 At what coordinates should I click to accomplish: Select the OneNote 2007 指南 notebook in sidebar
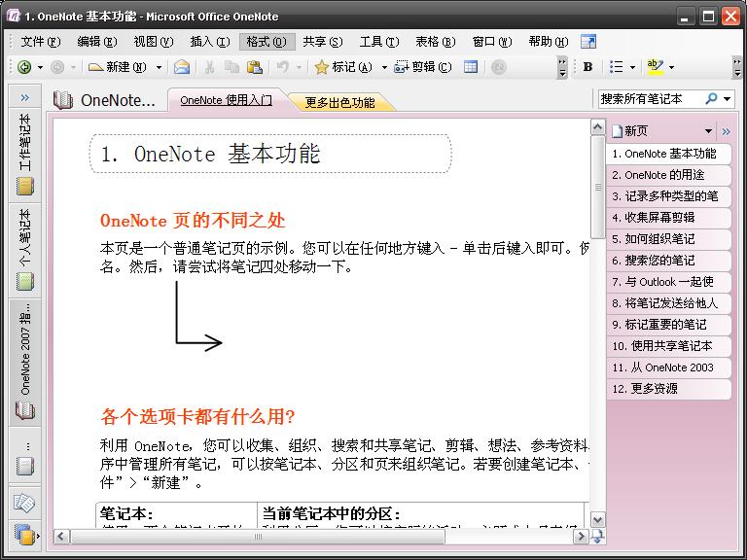(x=24, y=362)
